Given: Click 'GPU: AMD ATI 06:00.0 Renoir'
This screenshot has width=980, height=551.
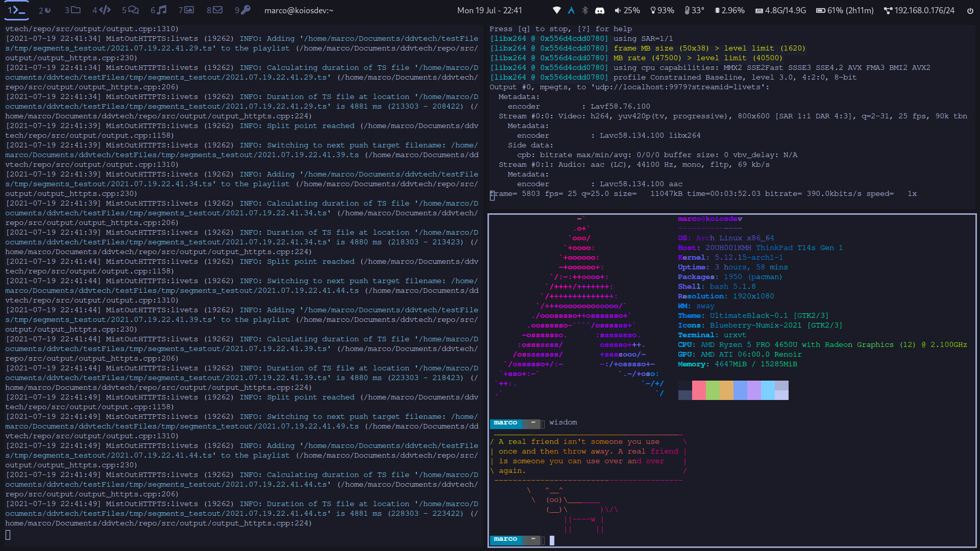Looking at the screenshot, I should (x=740, y=355).
